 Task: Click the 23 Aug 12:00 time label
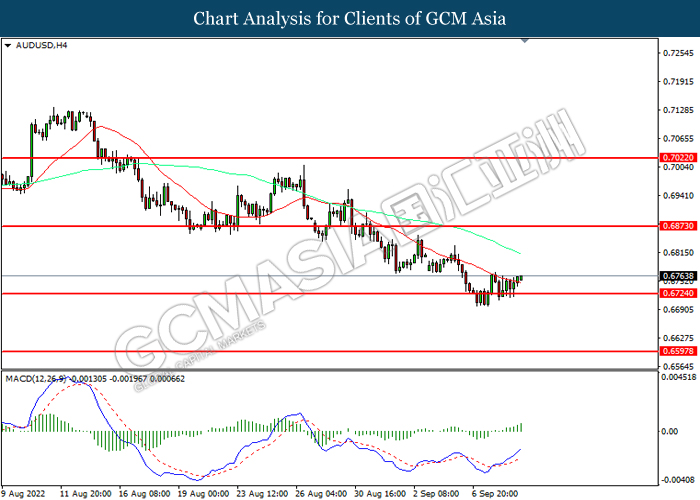pyautogui.click(x=262, y=493)
